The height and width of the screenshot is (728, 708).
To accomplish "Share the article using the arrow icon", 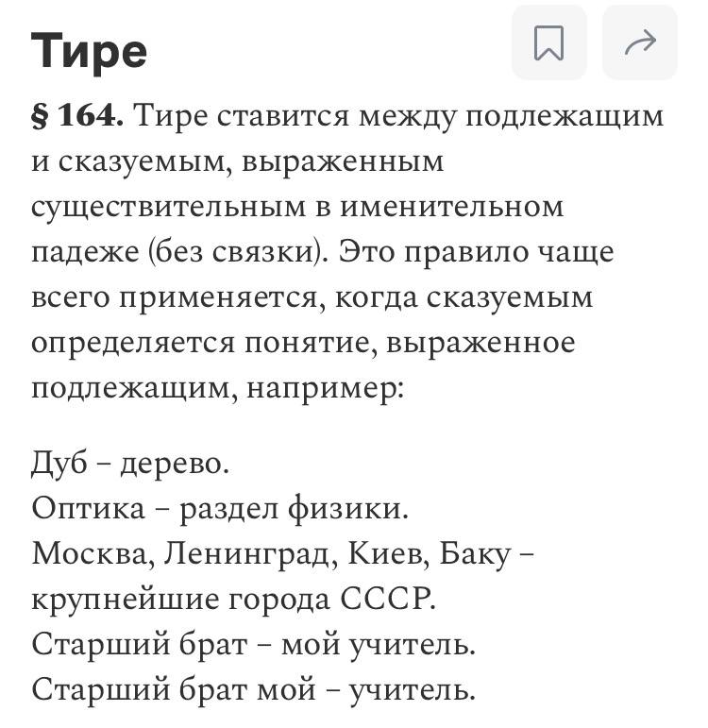I will 640,42.
